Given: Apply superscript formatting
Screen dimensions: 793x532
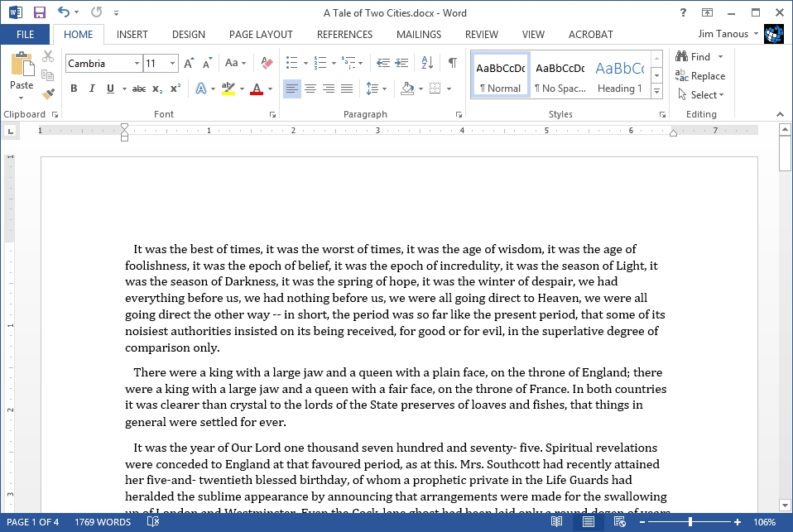Looking at the screenshot, I should click(x=175, y=89).
